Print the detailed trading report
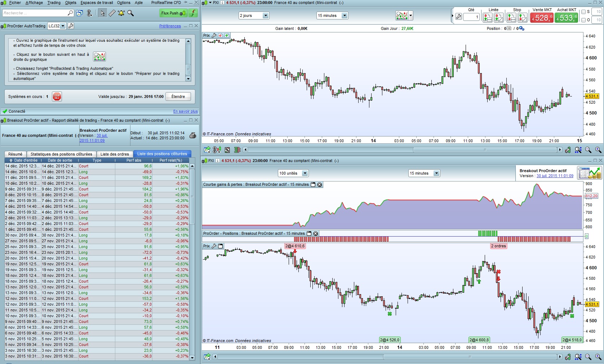This screenshot has height=364, width=604. (193, 135)
